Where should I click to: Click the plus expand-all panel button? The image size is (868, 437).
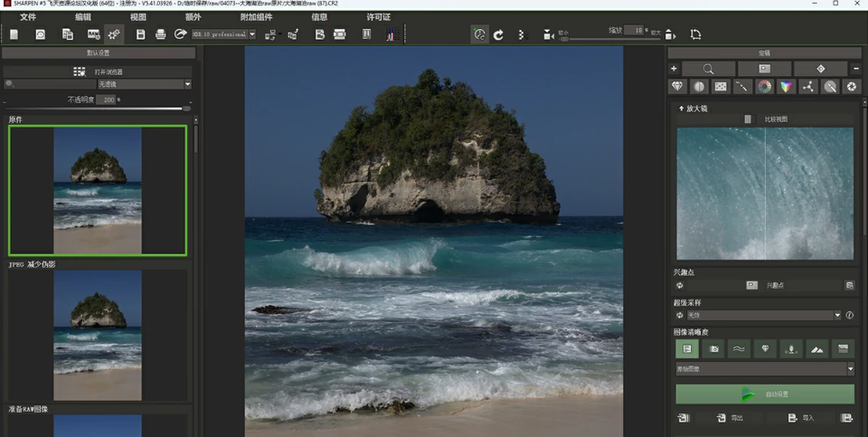click(674, 70)
